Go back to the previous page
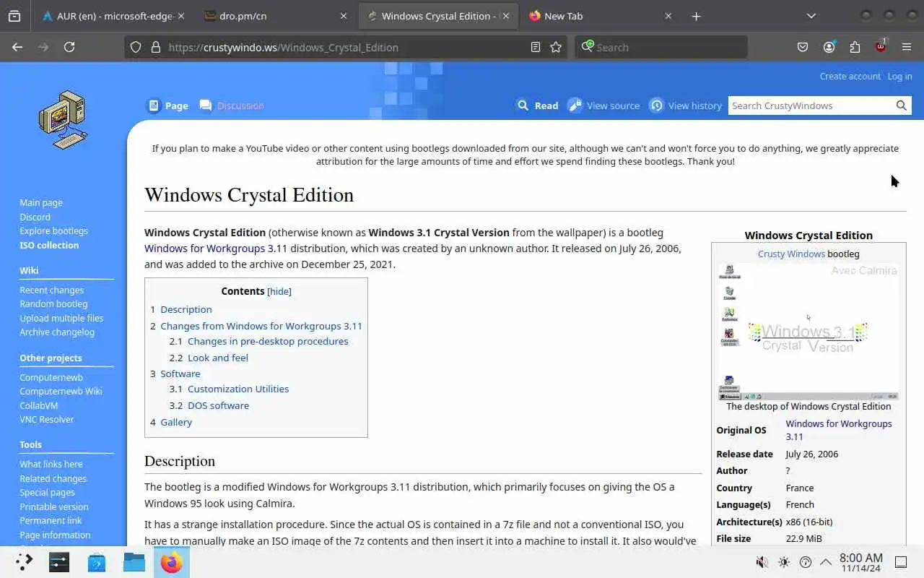 tap(17, 47)
